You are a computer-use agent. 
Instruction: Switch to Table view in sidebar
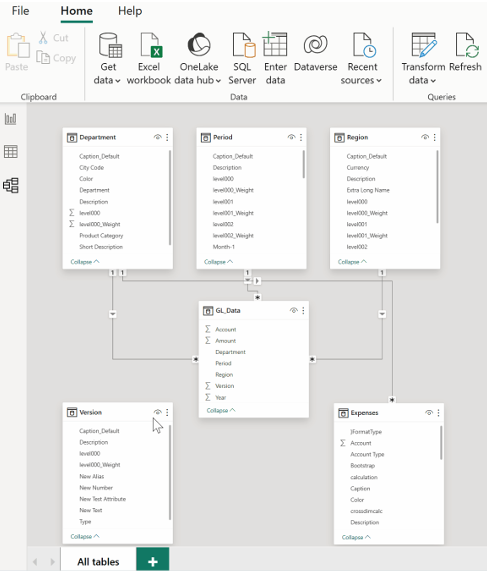tap(11, 152)
